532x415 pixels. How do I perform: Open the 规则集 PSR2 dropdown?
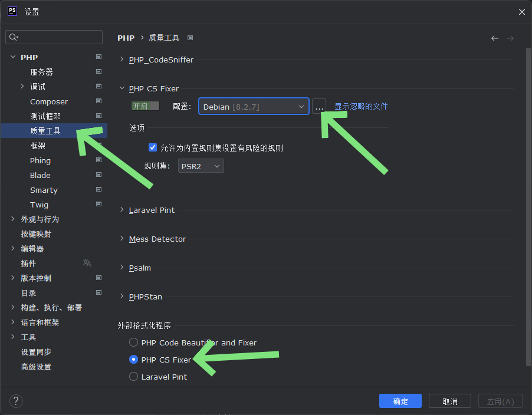click(x=201, y=166)
